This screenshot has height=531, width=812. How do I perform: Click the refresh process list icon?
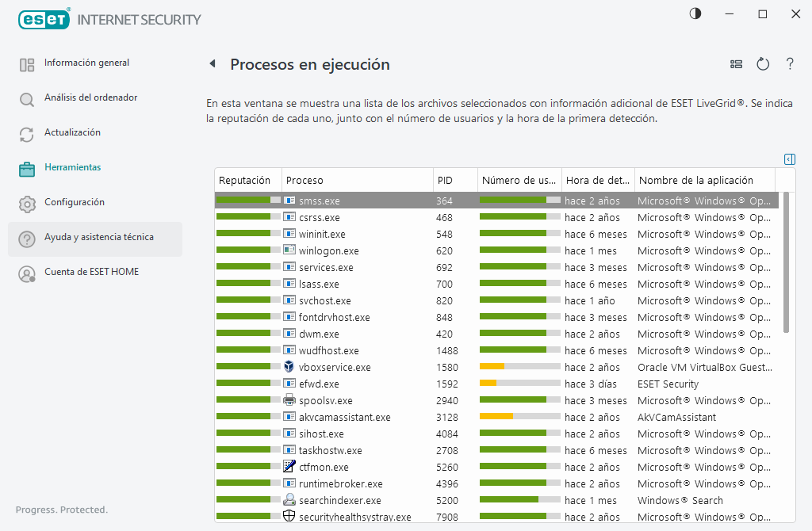tap(763, 64)
